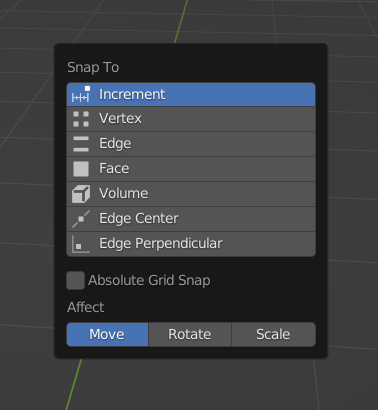Click the Edge Center midpoint icon
Screen dimensions: 378x410
(81, 219)
